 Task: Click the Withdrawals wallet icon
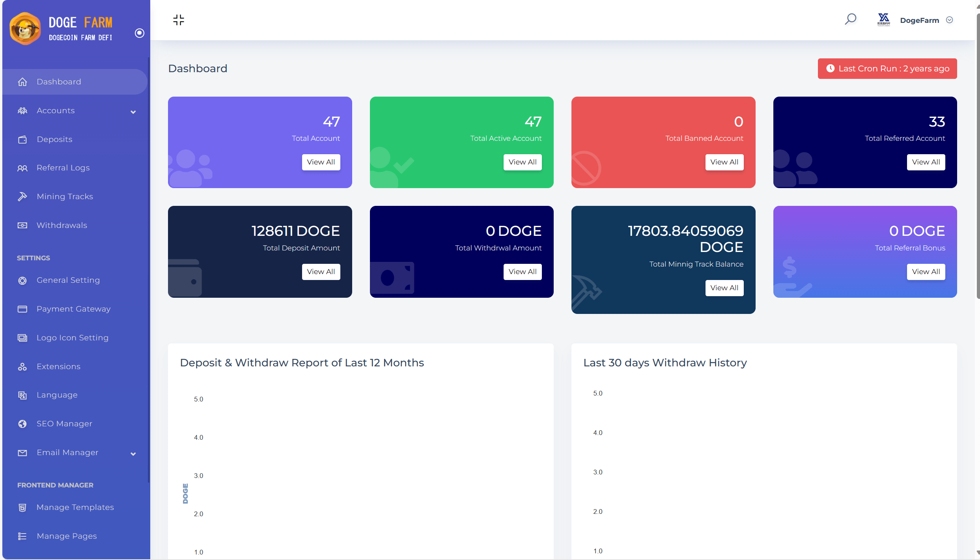tap(22, 225)
